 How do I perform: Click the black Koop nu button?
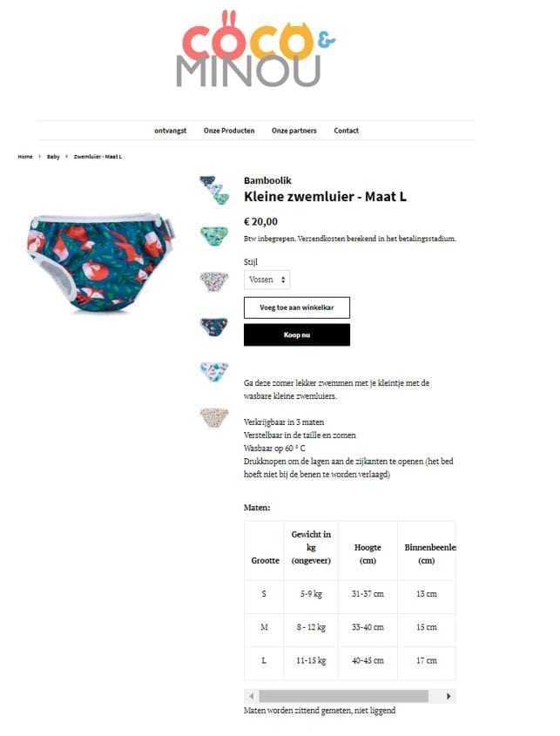click(x=297, y=334)
